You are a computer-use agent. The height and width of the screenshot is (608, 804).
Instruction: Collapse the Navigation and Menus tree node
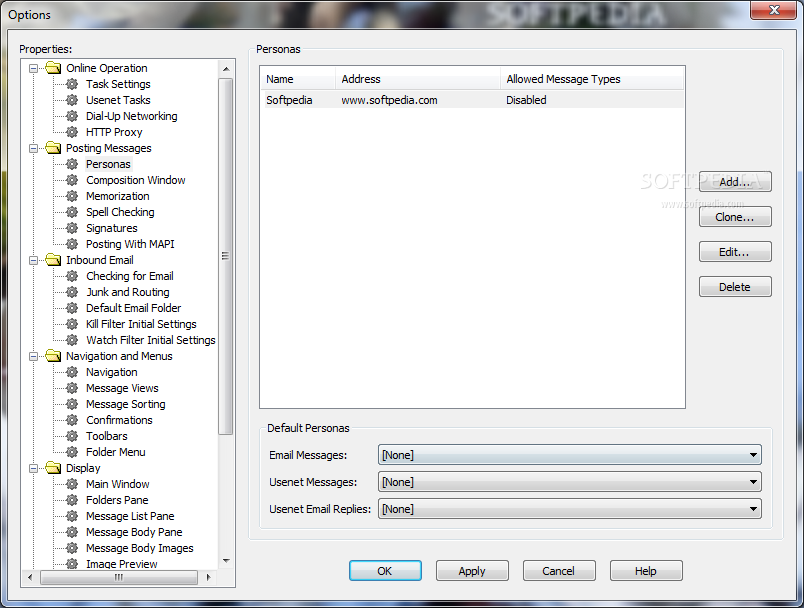tap(33, 356)
